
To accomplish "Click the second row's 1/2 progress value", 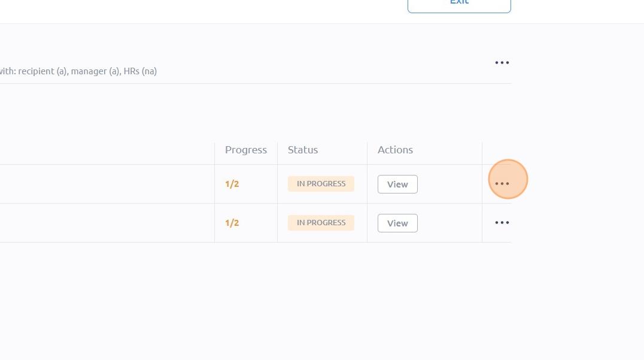I will [232, 223].
